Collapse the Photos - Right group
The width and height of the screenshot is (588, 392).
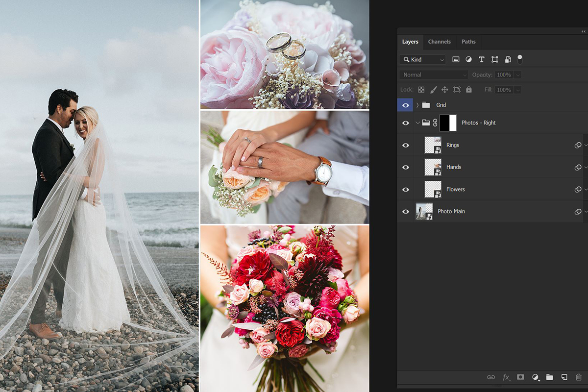pyautogui.click(x=417, y=122)
